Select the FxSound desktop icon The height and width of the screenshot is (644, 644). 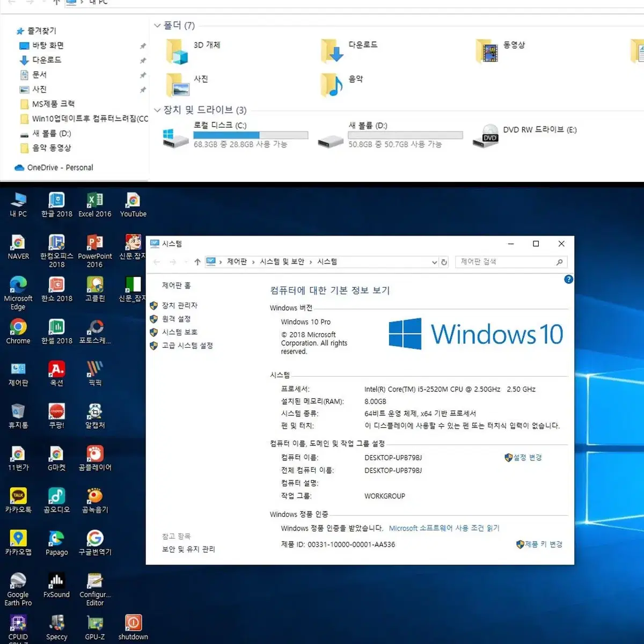coord(57,586)
